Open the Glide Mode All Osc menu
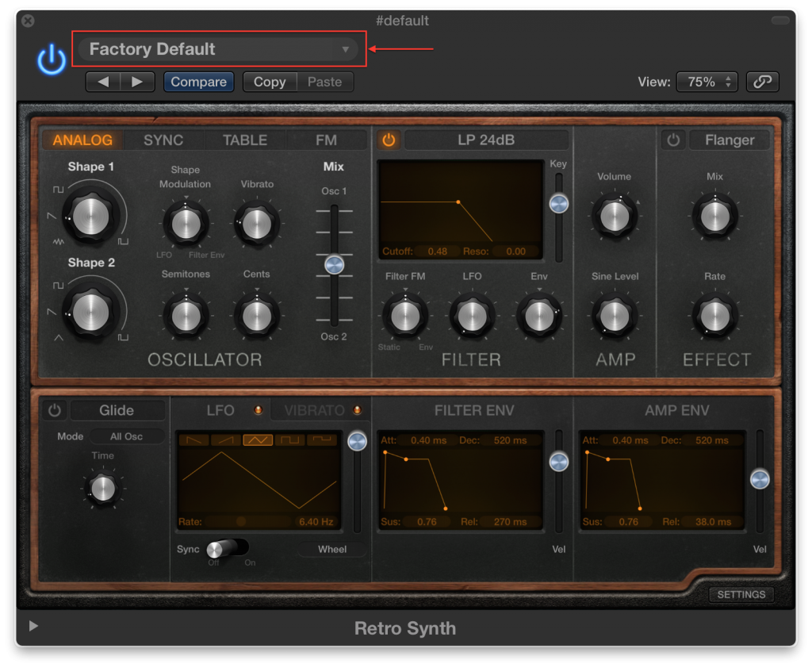 pos(126,436)
